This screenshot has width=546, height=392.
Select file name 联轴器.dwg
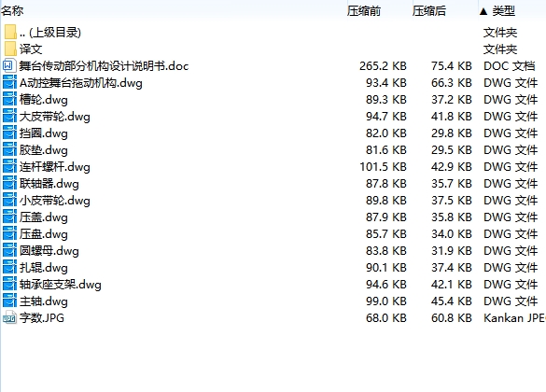(49, 184)
